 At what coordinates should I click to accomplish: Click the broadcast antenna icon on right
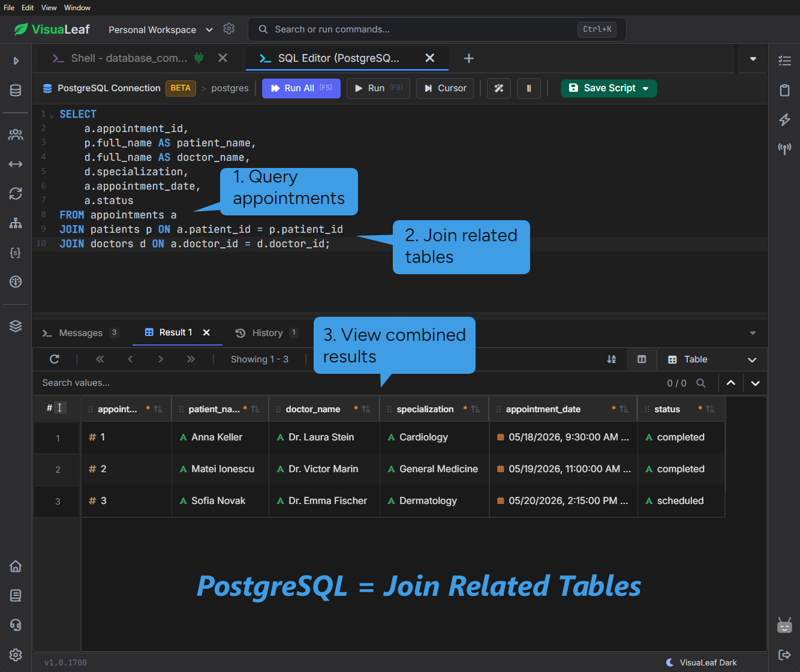point(784,148)
